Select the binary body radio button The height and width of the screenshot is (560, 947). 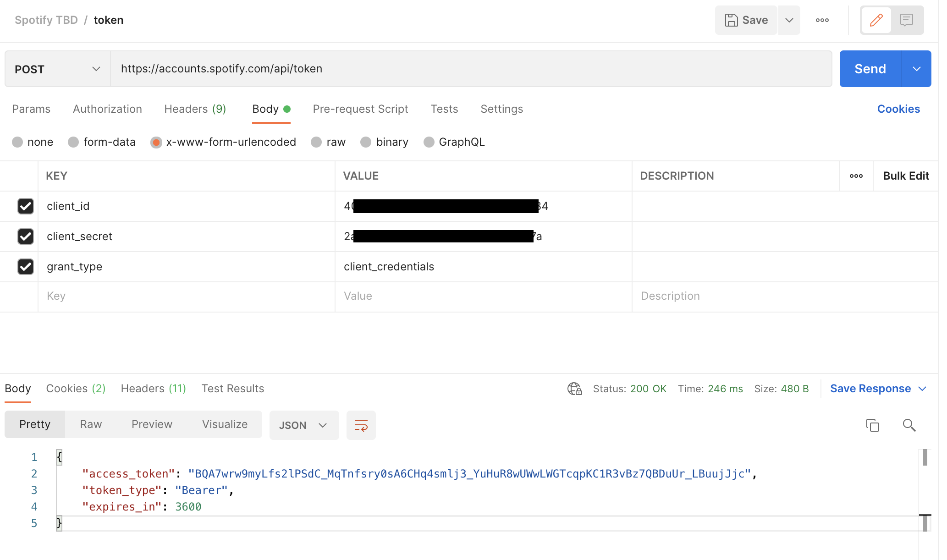click(x=366, y=142)
